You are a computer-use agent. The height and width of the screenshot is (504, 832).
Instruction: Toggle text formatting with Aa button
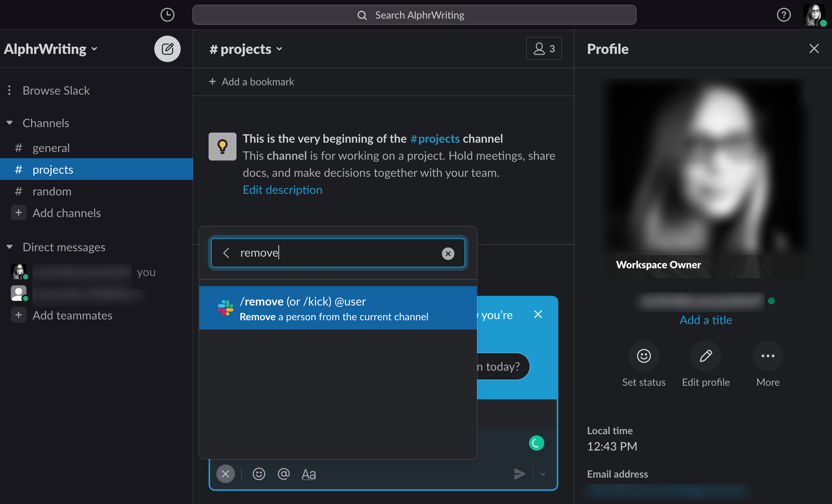[x=309, y=474]
